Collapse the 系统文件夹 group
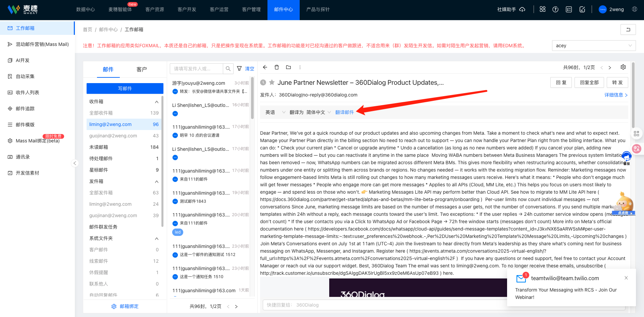The image size is (644, 317). pyautogui.click(x=156, y=238)
